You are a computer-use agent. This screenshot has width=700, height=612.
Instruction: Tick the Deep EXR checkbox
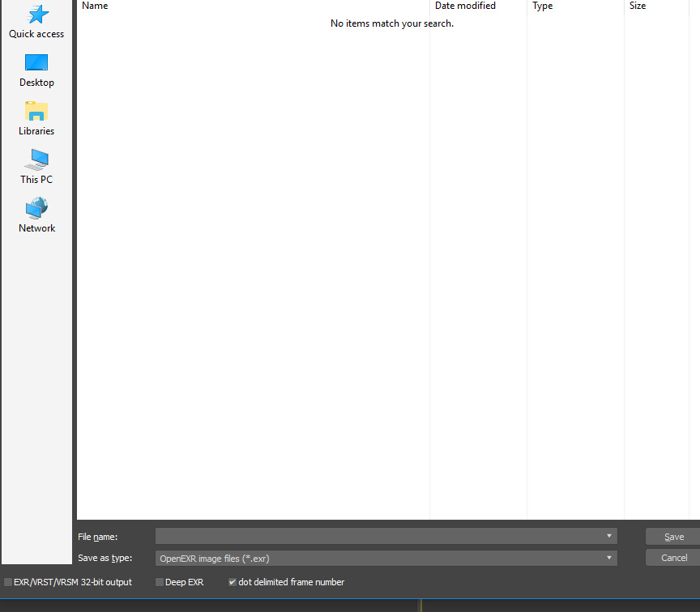coord(160,582)
